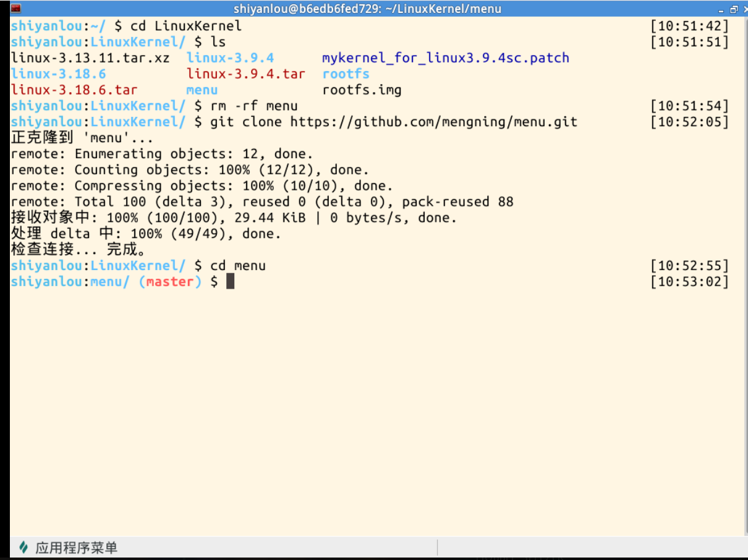Click the 'rm -rf menu' command line
This screenshot has width=748, height=560.
pos(253,106)
